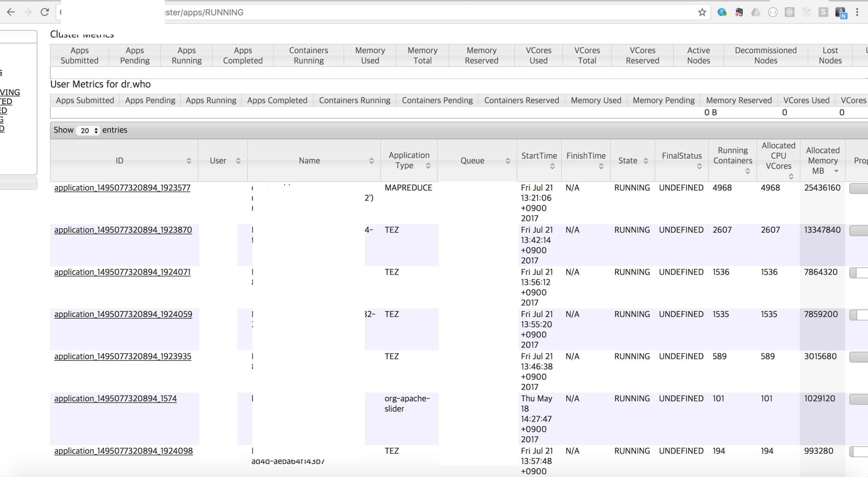Bookmark this page with the star icon

click(702, 12)
